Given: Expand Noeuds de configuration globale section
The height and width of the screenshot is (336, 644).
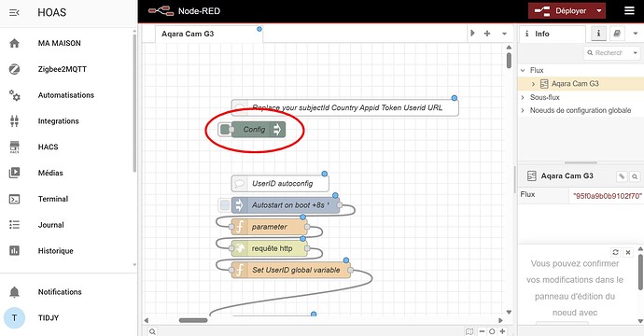Looking at the screenshot, I should [x=523, y=110].
